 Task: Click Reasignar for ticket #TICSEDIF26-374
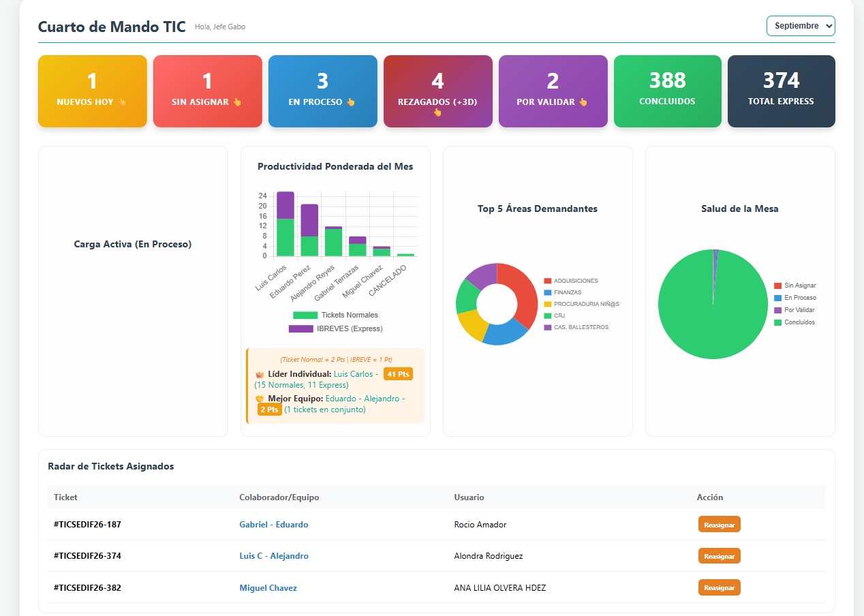tap(720, 556)
